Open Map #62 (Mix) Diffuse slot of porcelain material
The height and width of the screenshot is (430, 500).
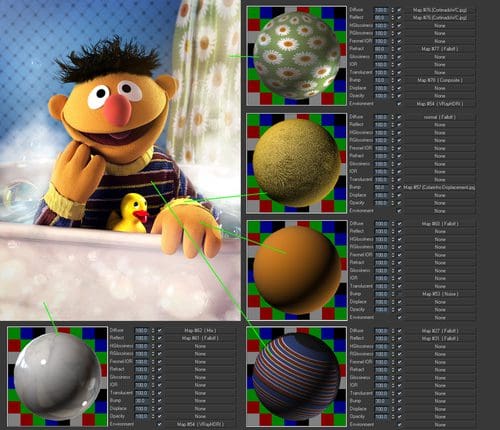200,330
